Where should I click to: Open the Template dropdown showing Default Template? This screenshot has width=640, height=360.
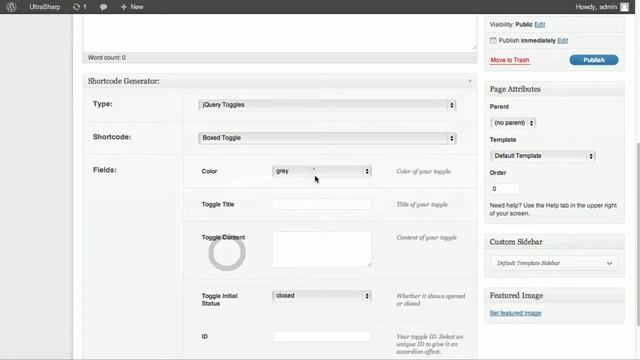click(x=542, y=156)
